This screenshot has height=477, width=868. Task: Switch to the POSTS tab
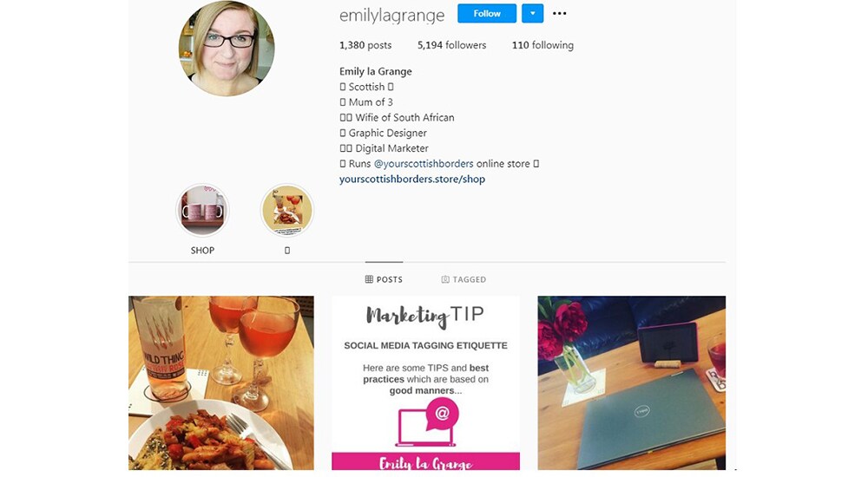[385, 279]
